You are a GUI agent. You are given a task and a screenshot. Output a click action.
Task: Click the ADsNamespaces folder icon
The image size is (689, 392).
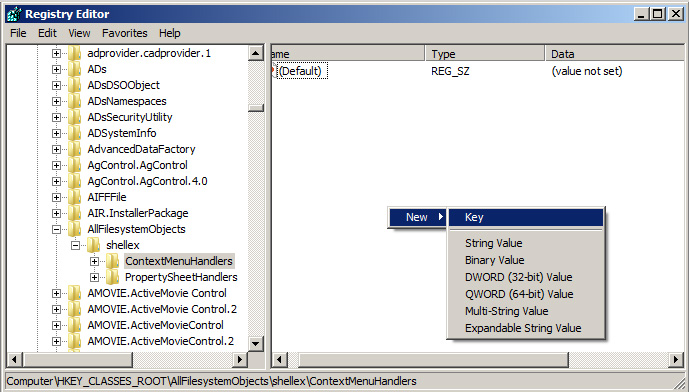(x=74, y=101)
